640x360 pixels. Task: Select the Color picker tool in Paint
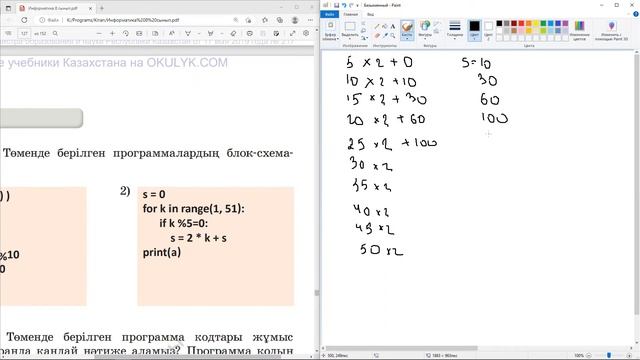[x=384, y=36]
